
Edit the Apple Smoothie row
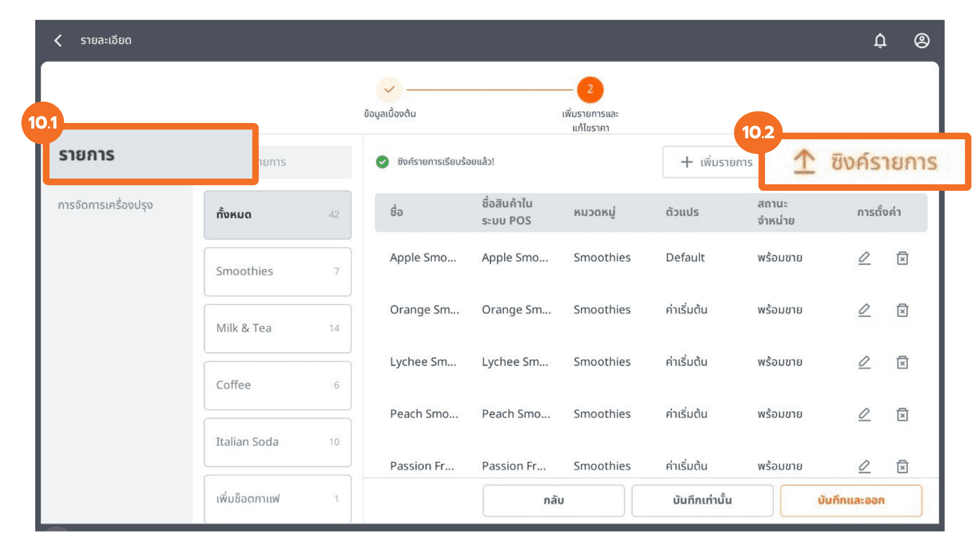864,258
